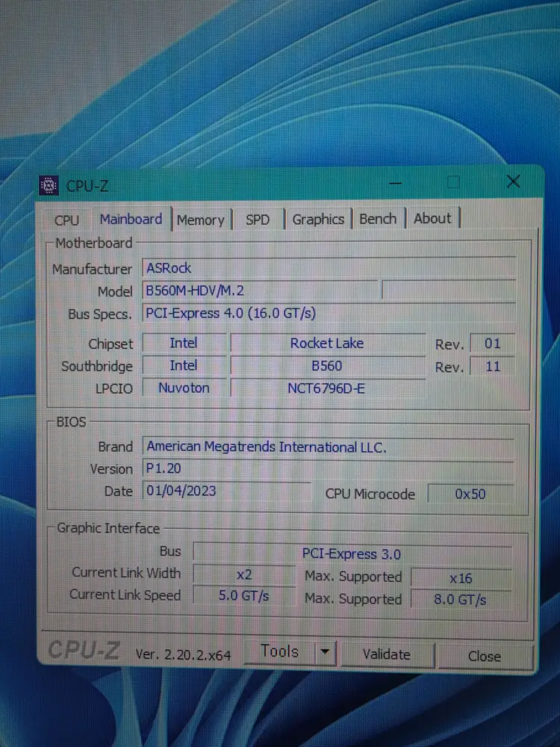The width and height of the screenshot is (560, 747).
Task: Click the Model field B560M-HDV/M.2
Action: 260,291
